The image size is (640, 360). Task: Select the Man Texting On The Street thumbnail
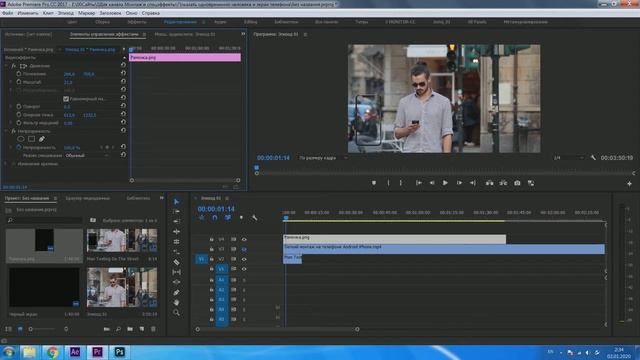coord(122,240)
